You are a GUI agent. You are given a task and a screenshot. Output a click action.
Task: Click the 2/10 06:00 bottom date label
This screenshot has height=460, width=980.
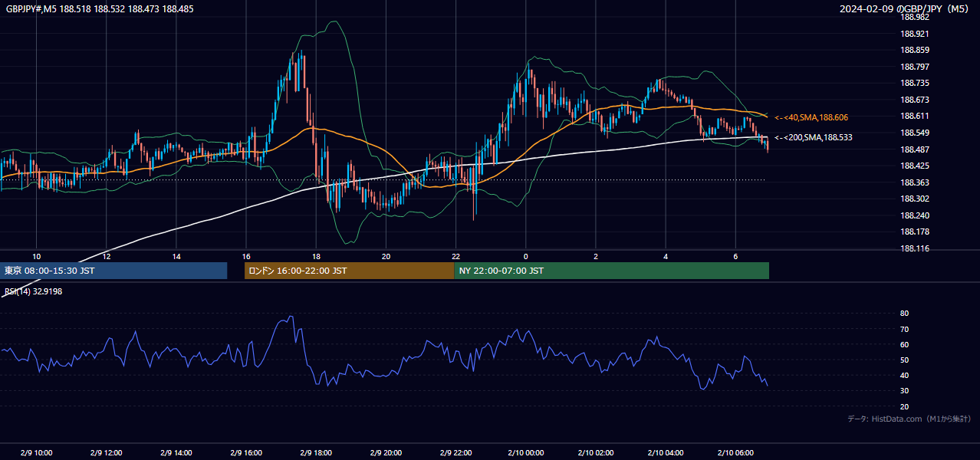click(x=735, y=453)
